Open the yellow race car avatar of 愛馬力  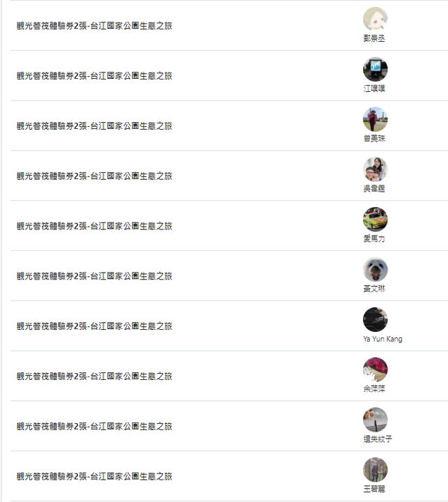point(375,220)
